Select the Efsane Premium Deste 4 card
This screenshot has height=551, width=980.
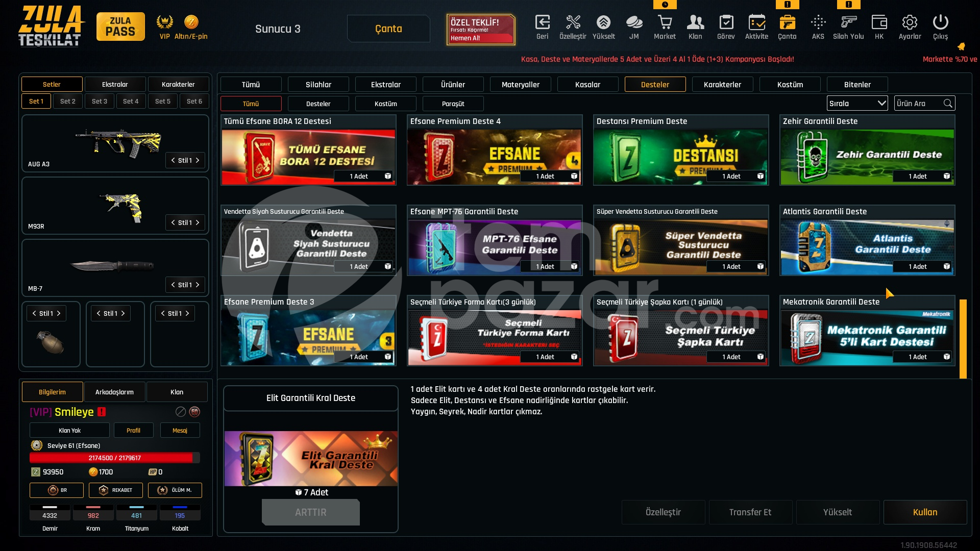tap(495, 150)
